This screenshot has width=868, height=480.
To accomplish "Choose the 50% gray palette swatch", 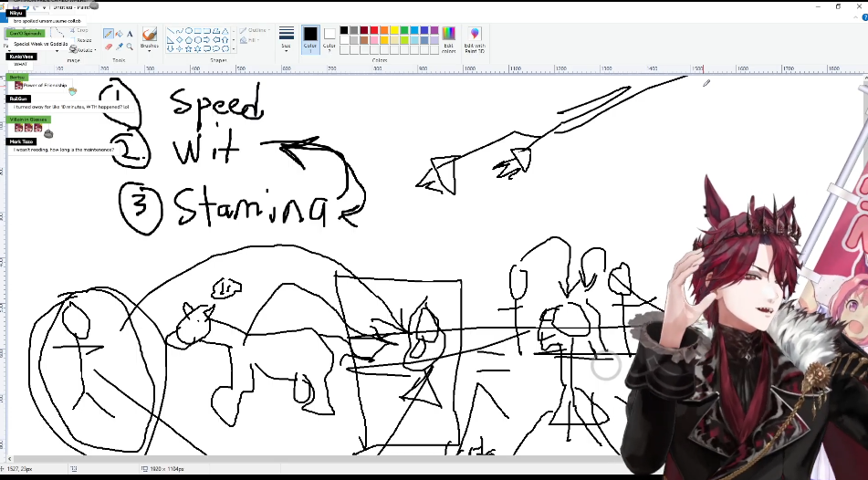I will (354, 30).
